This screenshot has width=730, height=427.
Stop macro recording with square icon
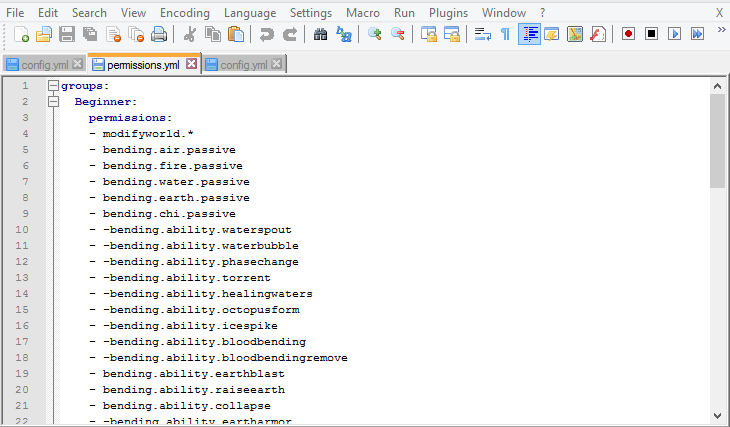tap(651, 34)
